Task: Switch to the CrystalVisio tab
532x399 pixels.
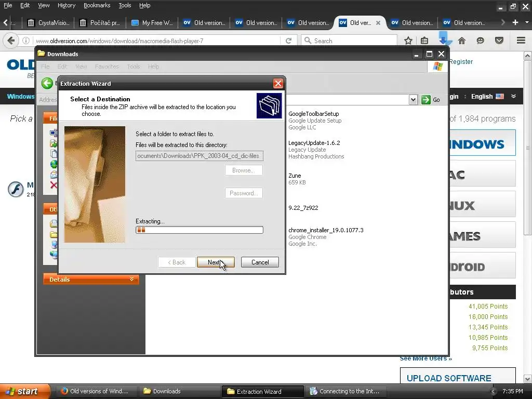Action: [x=48, y=23]
